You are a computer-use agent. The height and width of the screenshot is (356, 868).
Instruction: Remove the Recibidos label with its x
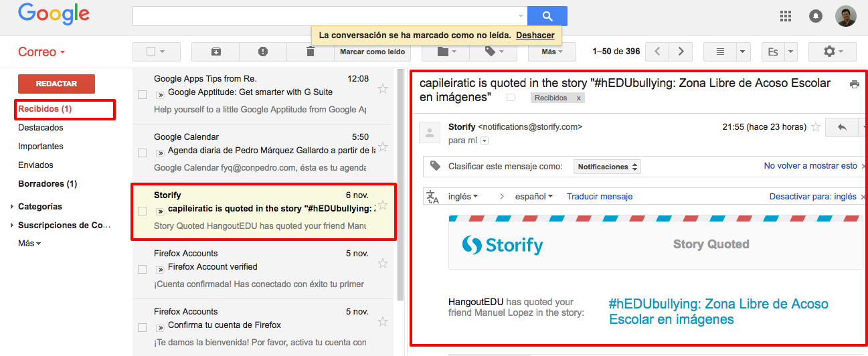pyautogui.click(x=579, y=98)
